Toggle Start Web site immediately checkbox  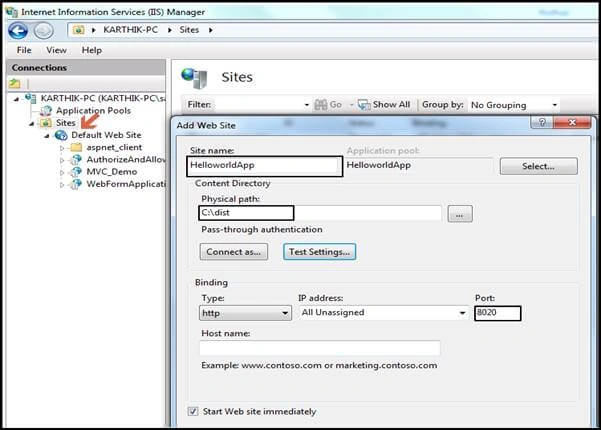tap(193, 412)
